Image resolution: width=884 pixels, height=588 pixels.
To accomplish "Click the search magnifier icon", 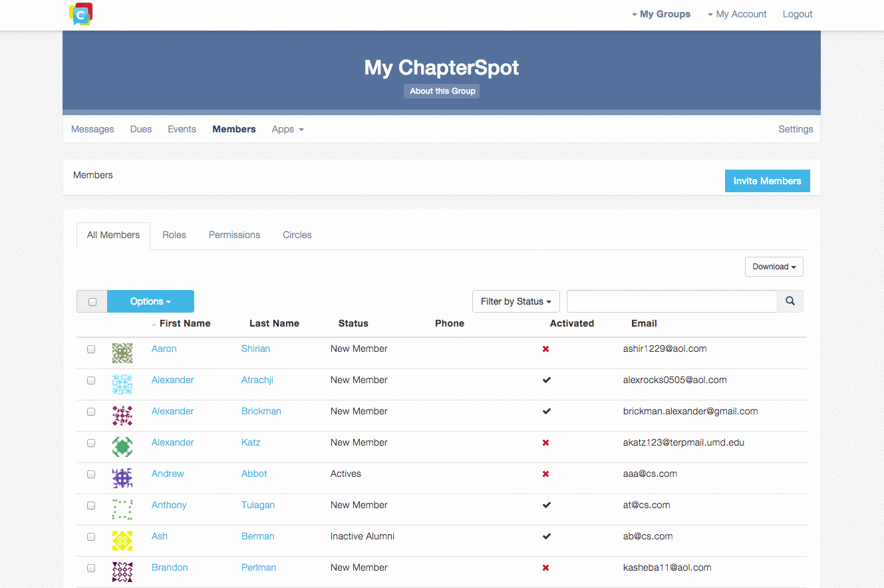I will pyautogui.click(x=790, y=301).
